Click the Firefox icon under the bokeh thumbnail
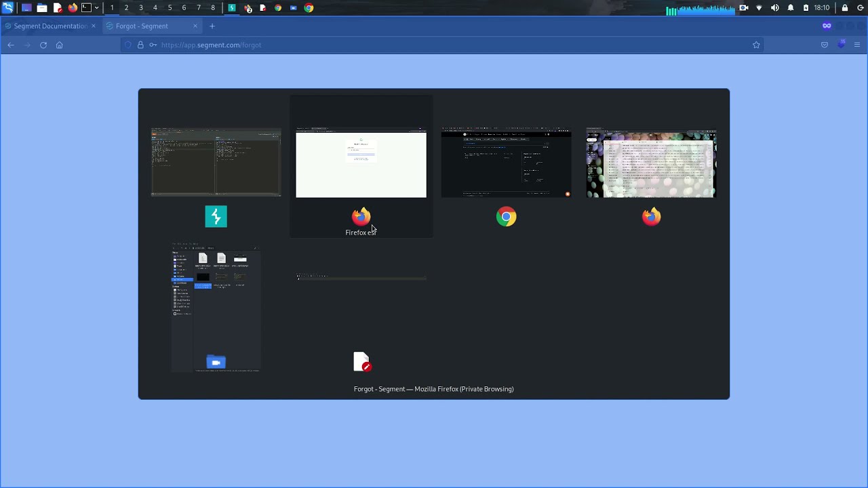Screen dimensions: 868x488 click(x=651, y=217)
